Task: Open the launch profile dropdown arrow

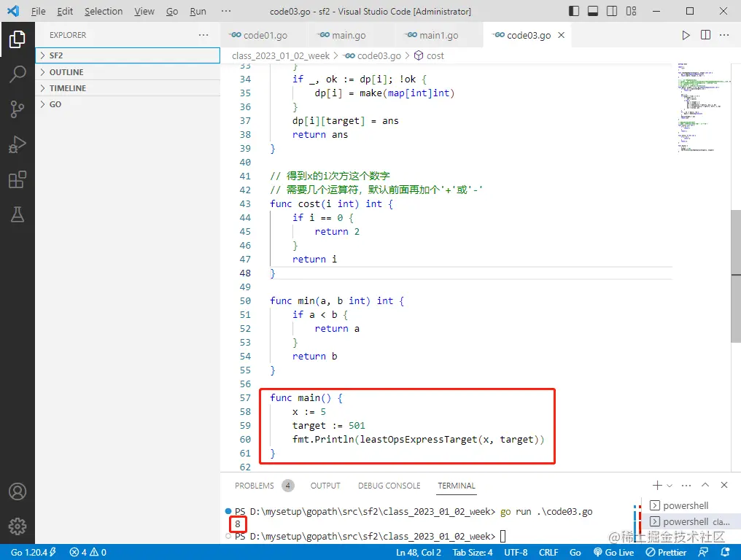Action: pyautogui.click(x=670, y=486)
